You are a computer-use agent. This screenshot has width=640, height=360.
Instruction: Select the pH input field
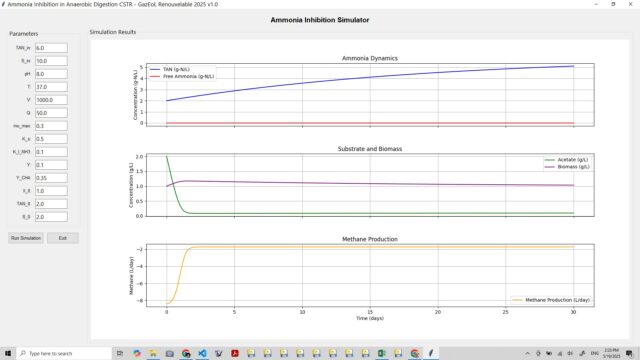[51, 74]
